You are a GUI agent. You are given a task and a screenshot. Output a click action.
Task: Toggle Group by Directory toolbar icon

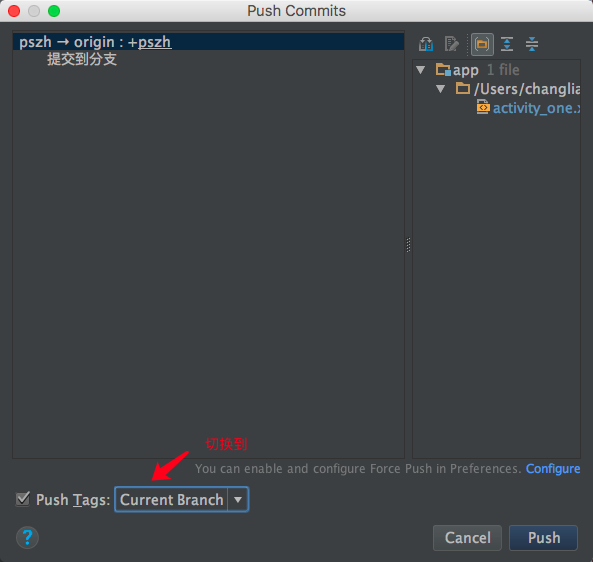point(482,44)
